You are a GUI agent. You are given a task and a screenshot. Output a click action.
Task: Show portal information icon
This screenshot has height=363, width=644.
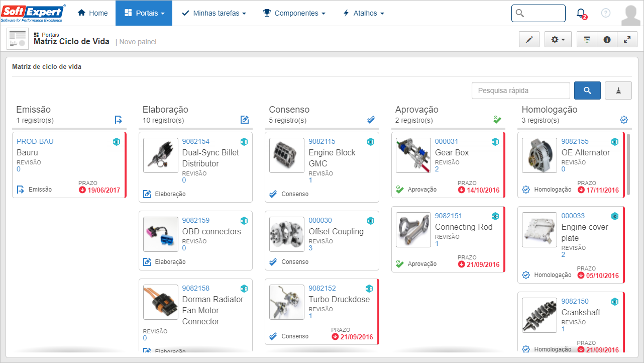coord(607,39)
